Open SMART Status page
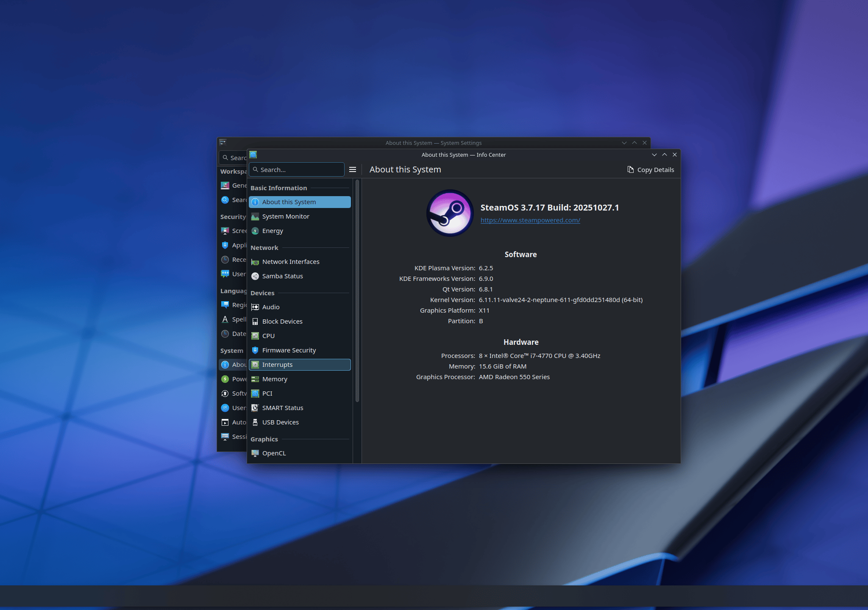The height and width of the screenshot is (610, 868). 300,408
